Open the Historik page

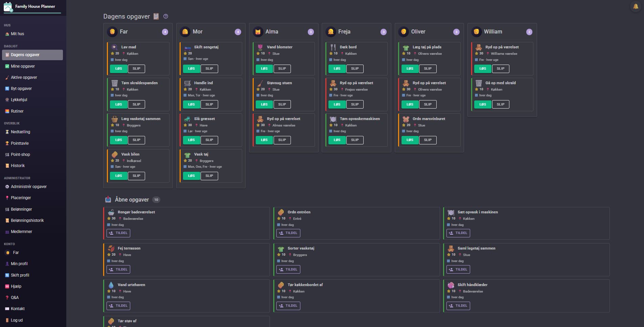32,166
